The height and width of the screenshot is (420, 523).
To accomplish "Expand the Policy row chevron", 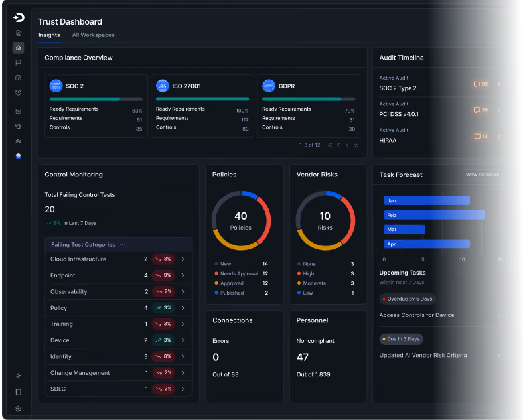I will (x=183, y=308).
